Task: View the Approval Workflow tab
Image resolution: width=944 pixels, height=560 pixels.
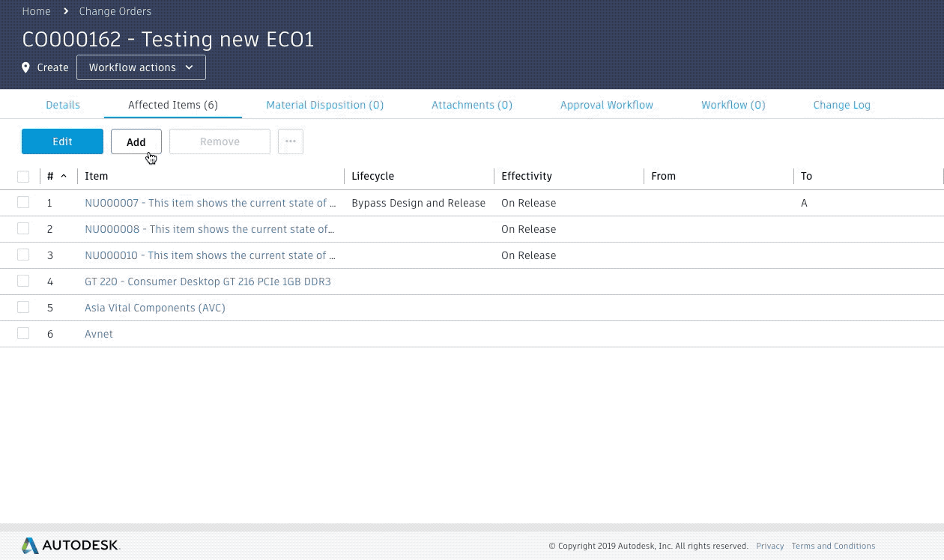Action: 606,105
